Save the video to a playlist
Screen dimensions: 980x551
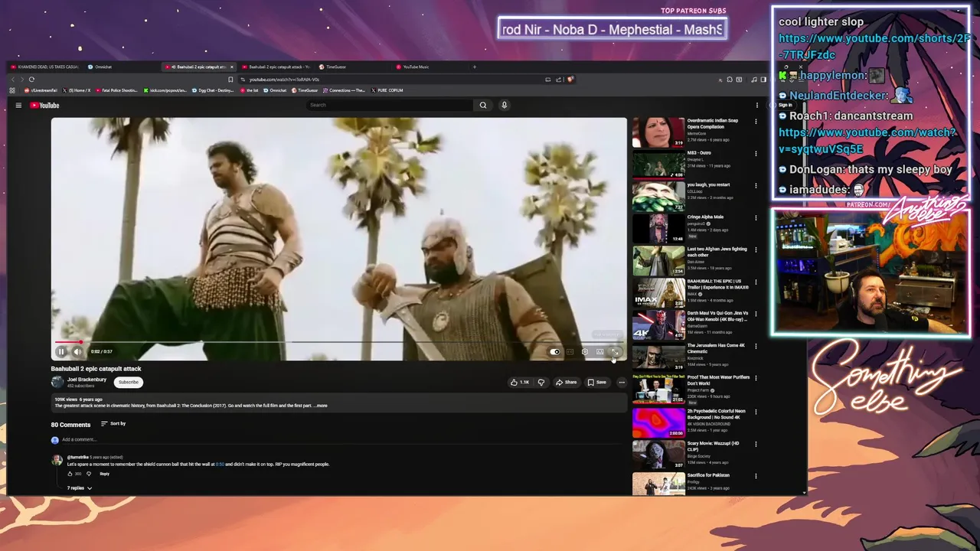pos(596,382)
